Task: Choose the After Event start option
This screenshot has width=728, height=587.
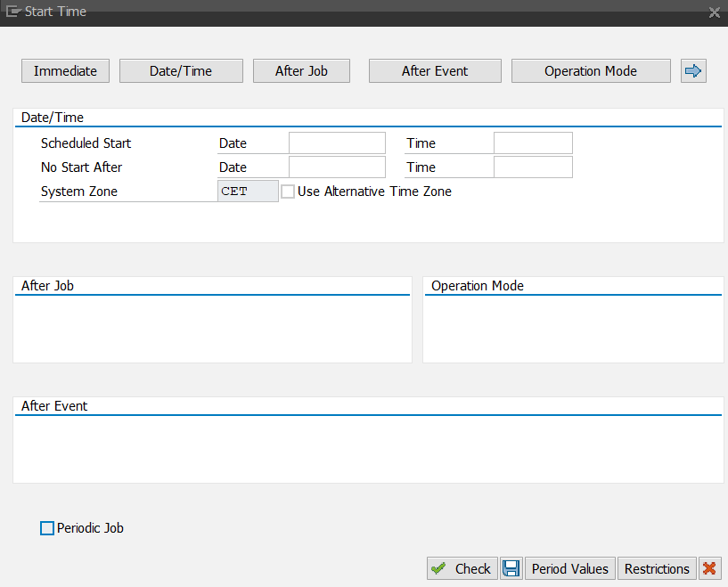Action: coord(435,70)
